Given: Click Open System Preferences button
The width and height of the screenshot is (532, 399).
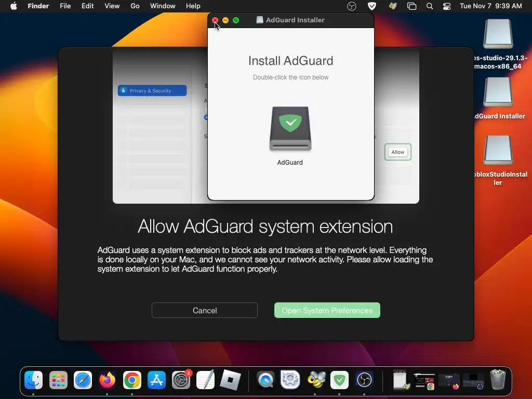Looking at the screenshot, I should 327,311.
